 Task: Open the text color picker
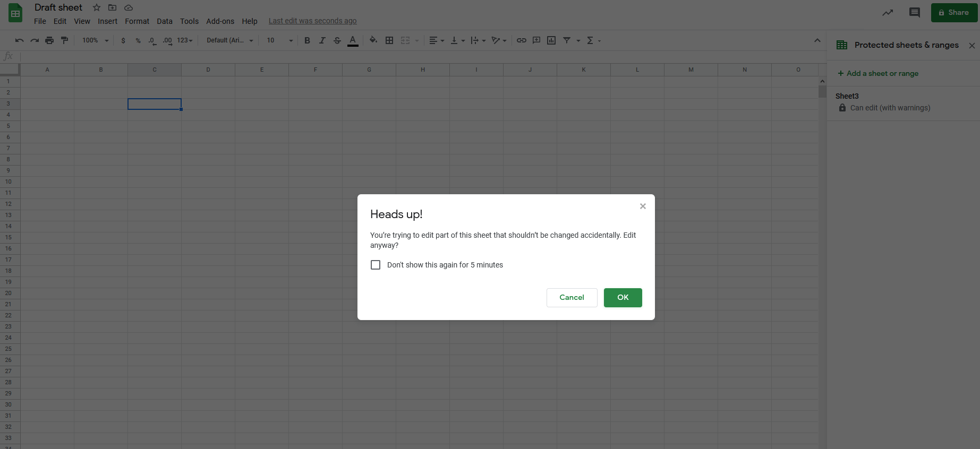(353, 40)
